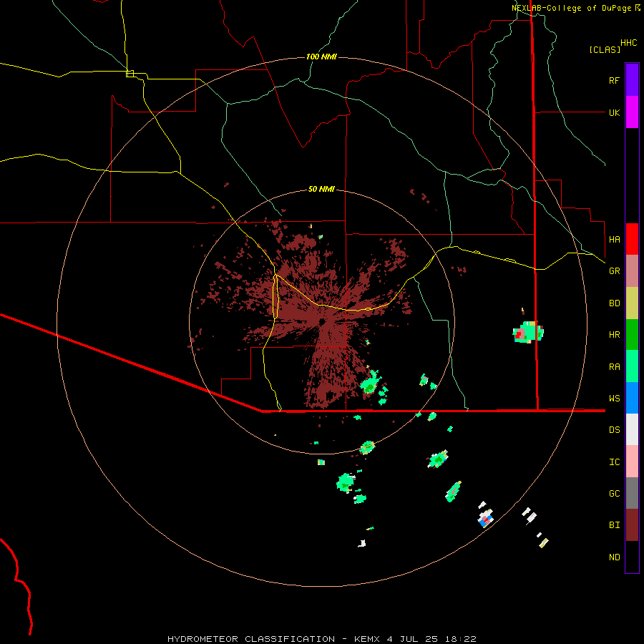The image size is (644, 644).
Task: Click the 'ND' legend label
Action: point(614,557)
